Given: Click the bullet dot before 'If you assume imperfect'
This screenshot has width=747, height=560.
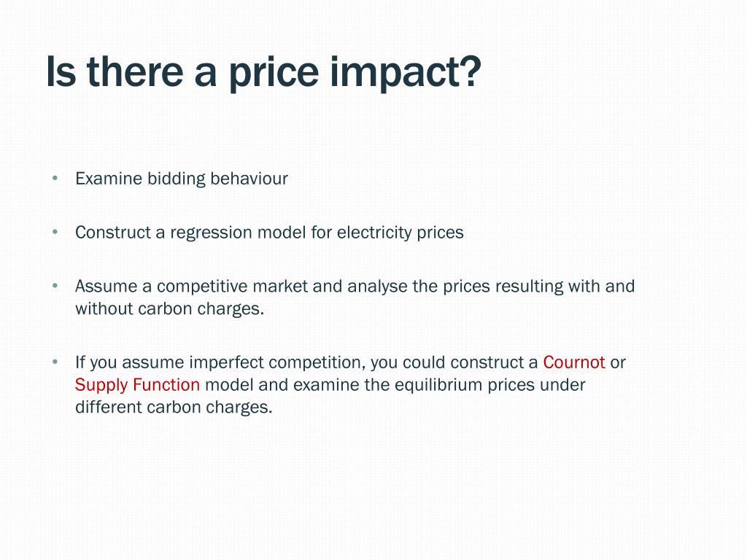Looking at the screenshot, I should click(x=55, y=362).
